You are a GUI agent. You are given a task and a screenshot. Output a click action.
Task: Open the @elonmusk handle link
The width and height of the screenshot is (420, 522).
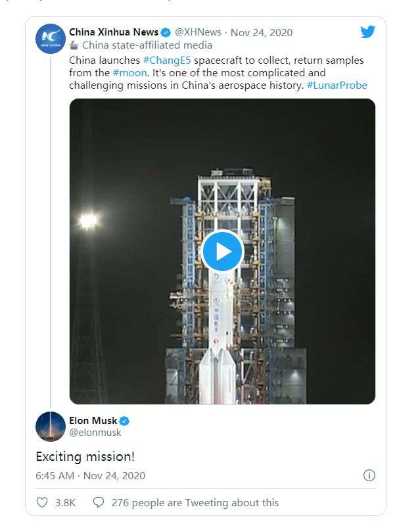(x=95, y=433)
